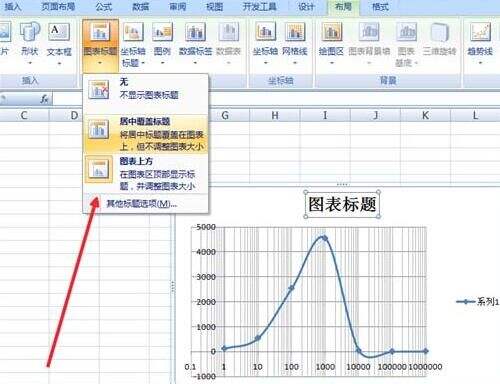This screenshot has width=500, height=384.
Task: Expand the 形状 dropdown arrow
Action: [30, 62]
